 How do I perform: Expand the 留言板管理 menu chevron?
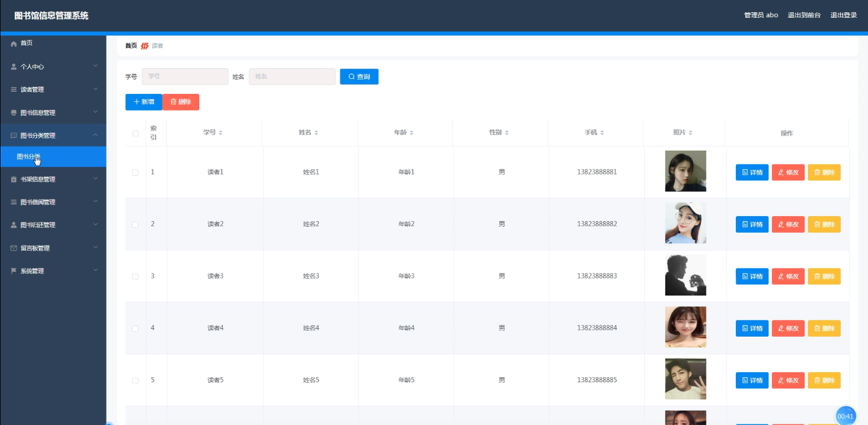96,248
